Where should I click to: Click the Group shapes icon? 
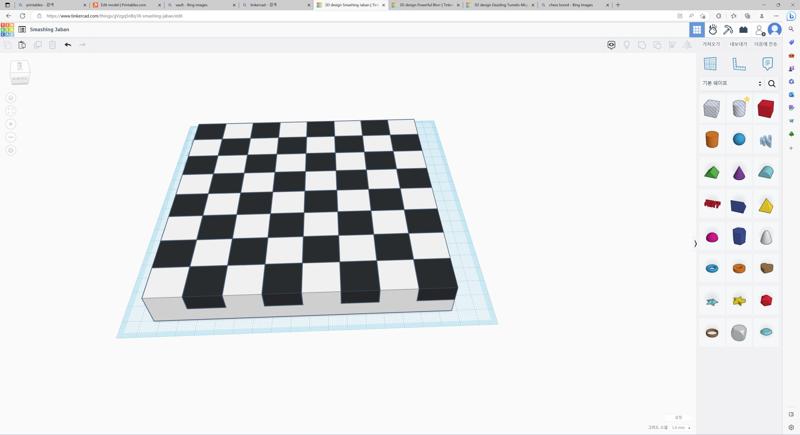point(642,45)
